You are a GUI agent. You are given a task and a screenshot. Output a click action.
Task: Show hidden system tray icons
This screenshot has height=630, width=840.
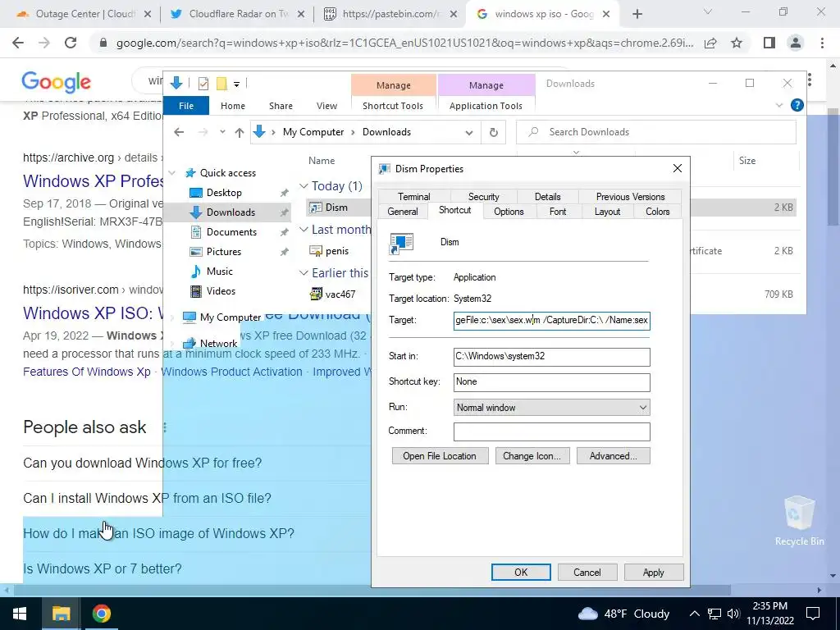(694, 614)
